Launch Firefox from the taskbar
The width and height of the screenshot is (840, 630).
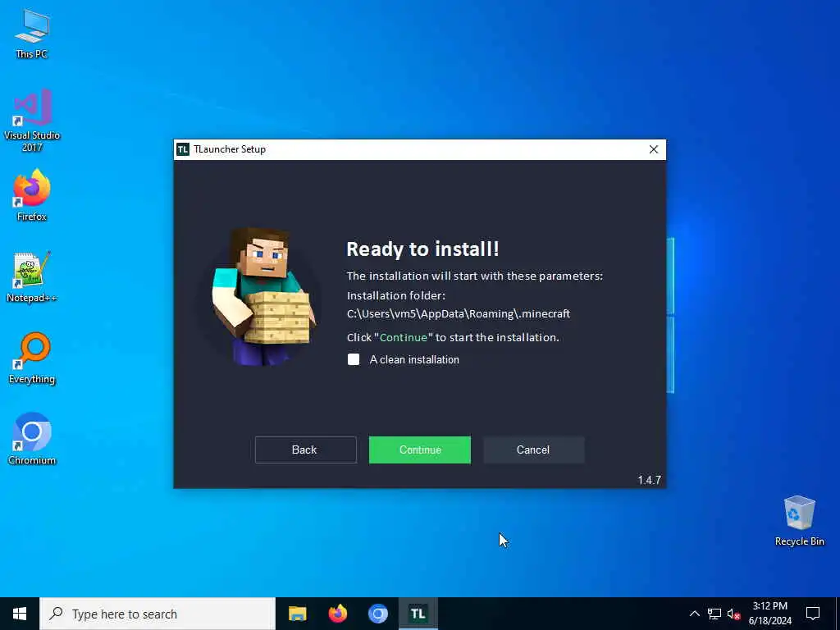[337, 614]
